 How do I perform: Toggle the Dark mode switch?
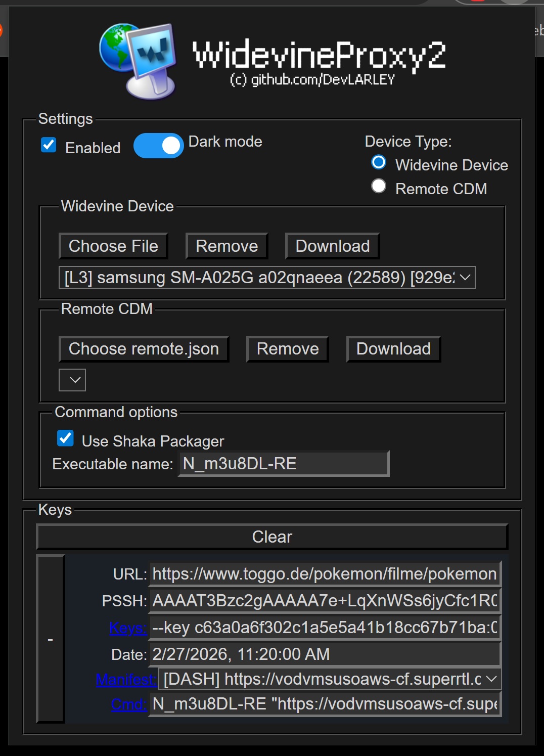(158, 146)
